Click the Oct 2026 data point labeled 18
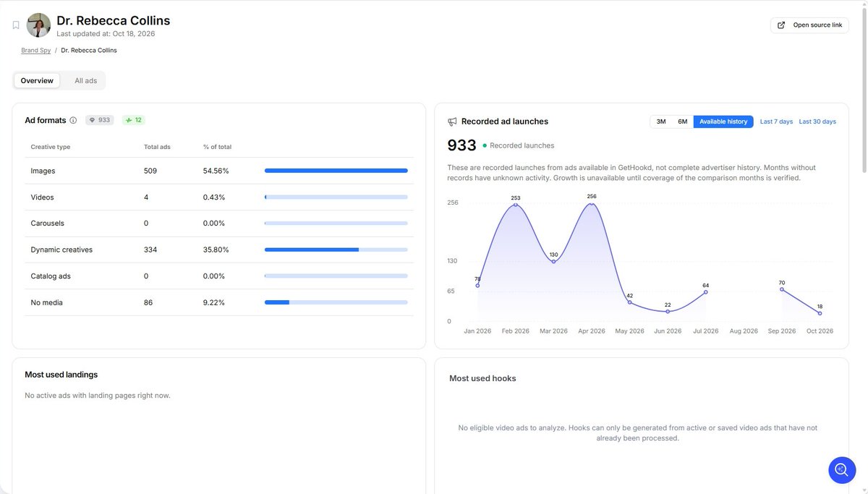 [820, 313]
